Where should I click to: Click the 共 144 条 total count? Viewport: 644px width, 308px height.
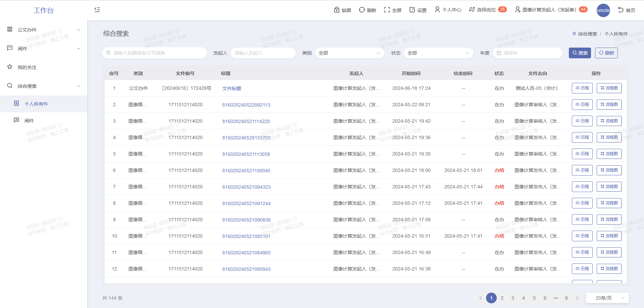coord(112,298)
